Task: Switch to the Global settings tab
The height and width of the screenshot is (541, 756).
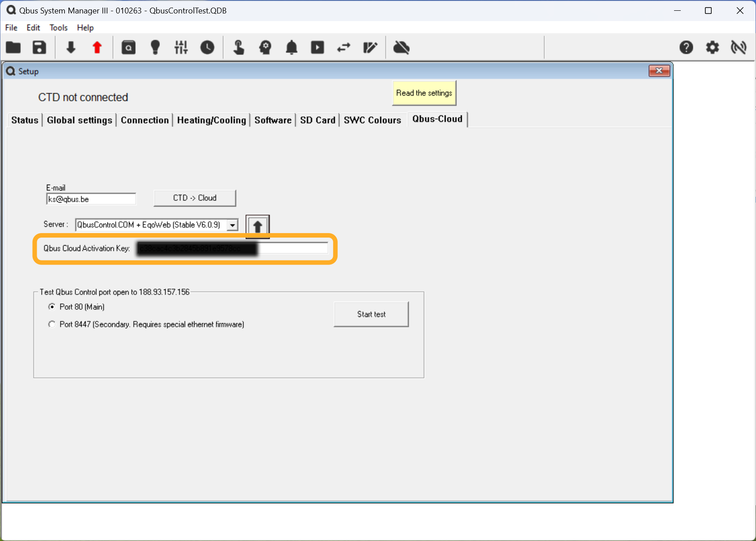Action: tap(79, 120)
